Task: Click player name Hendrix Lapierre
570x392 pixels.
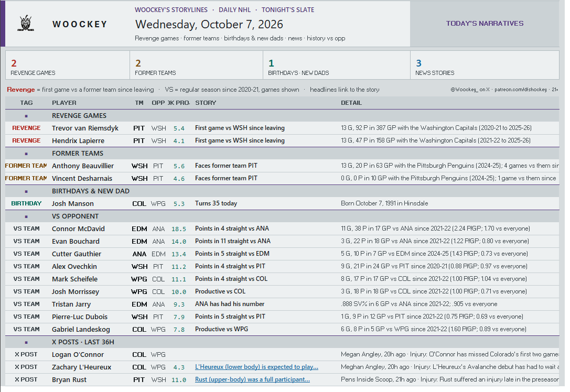Action: pos(78,140)
